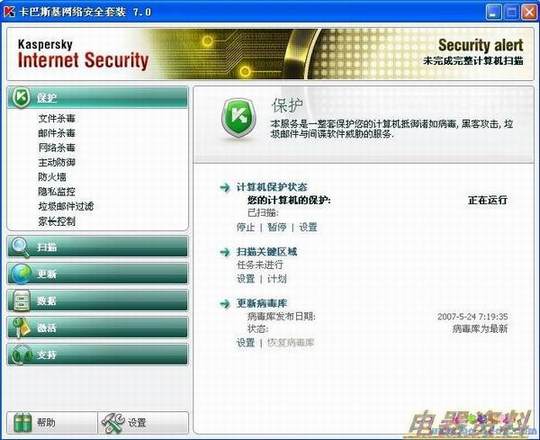The height and width of the screenshot is (440, 540).
Task: Click the 停止 link under protection status
Action: pyautogui.click(x=246, y=227)
